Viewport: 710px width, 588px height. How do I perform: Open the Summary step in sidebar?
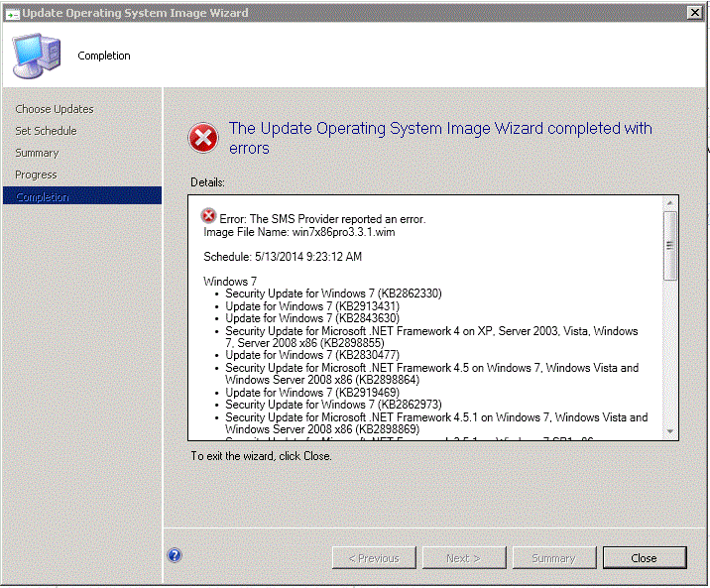(37, 153)
